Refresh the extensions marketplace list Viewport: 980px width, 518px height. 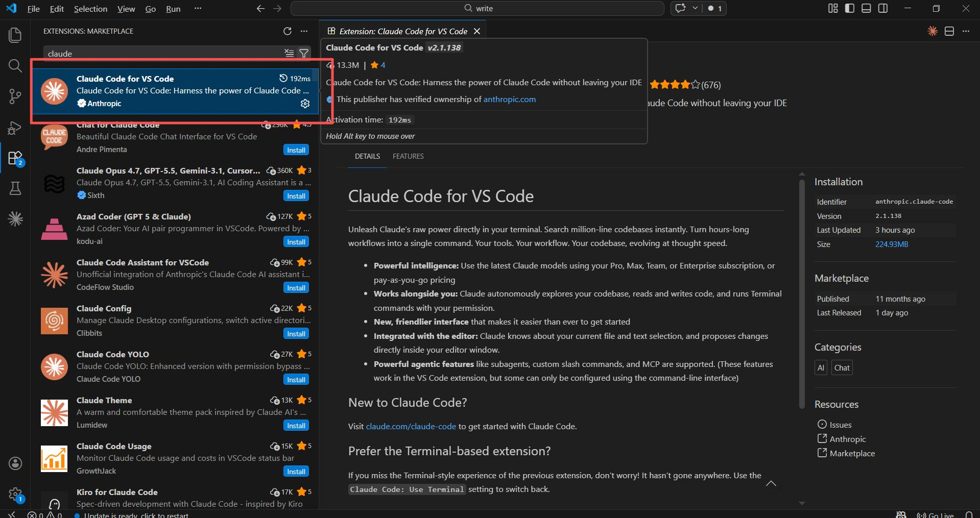pos(288,31)
